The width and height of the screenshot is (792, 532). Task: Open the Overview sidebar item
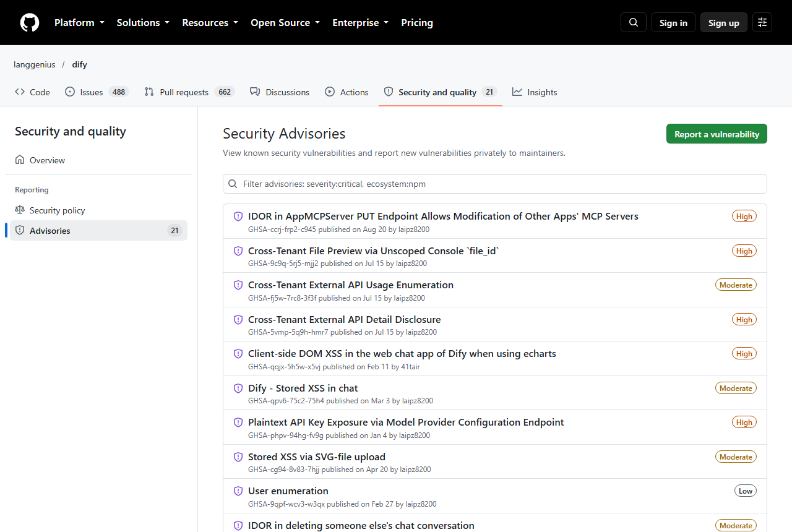pos(99,160)
